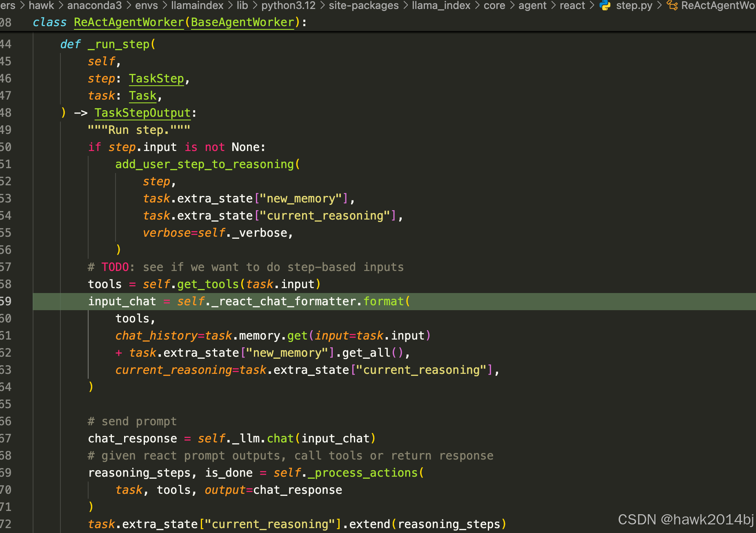Click the is_done variable

click(x=229, y=473)
